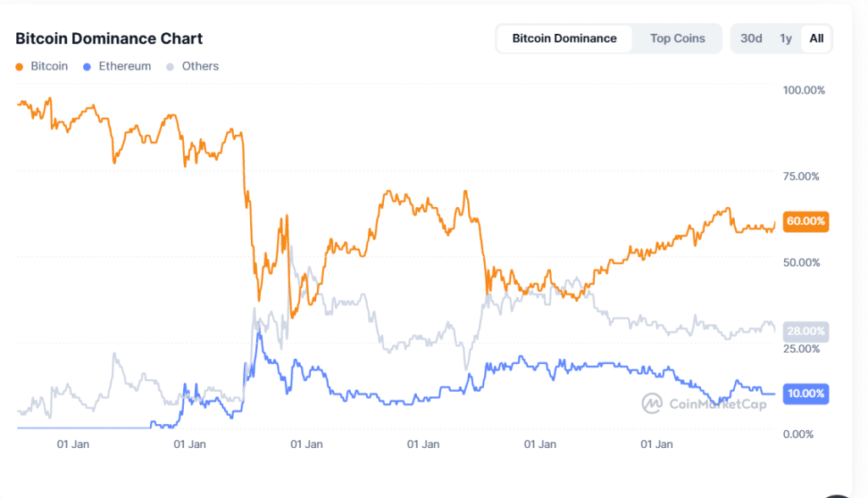Click the Bitcoin Dominance Chart heading
The width and height of the screenshot is (868, 498).
click(108, 38)
